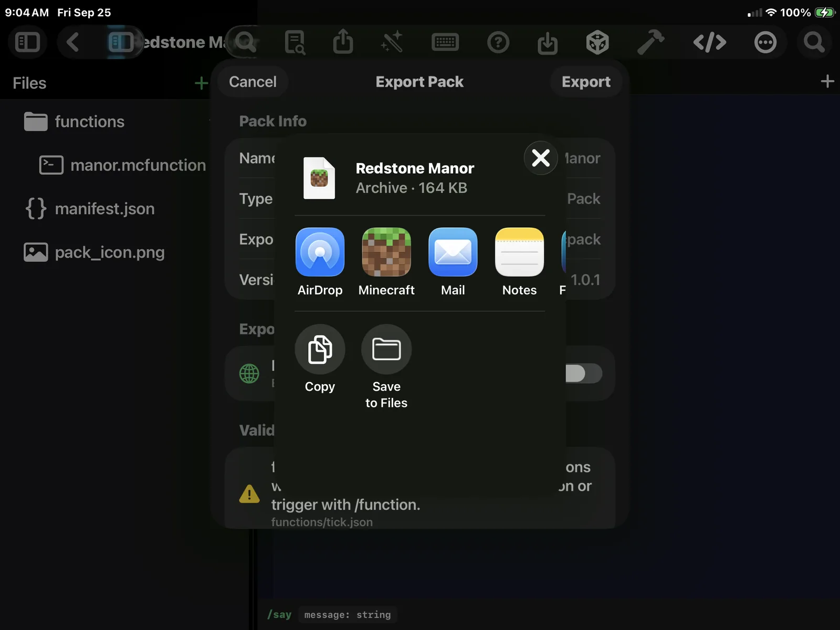Open the help question mark

(498, 42)
